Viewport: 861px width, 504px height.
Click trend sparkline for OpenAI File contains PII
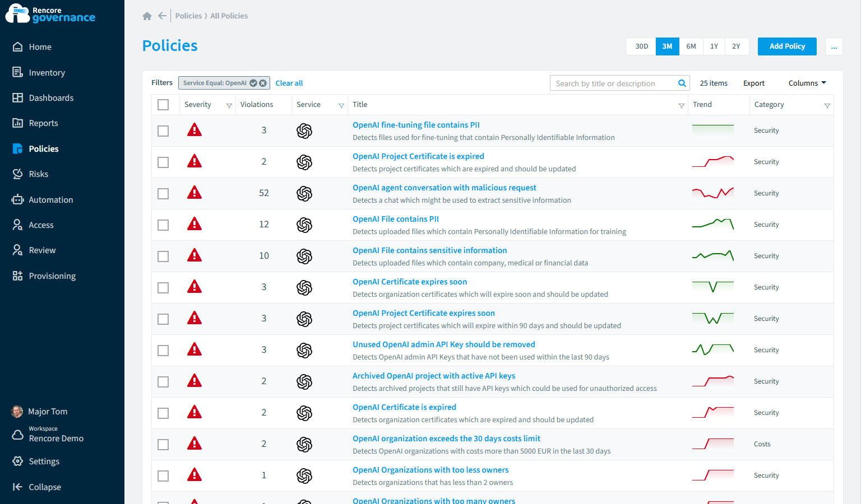(713, 224)
